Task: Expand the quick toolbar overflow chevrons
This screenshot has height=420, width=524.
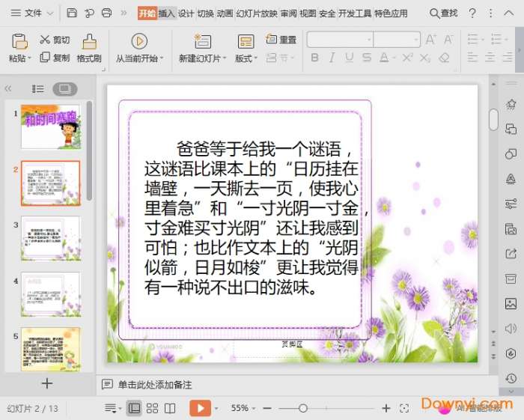Action: pos(124,13)
